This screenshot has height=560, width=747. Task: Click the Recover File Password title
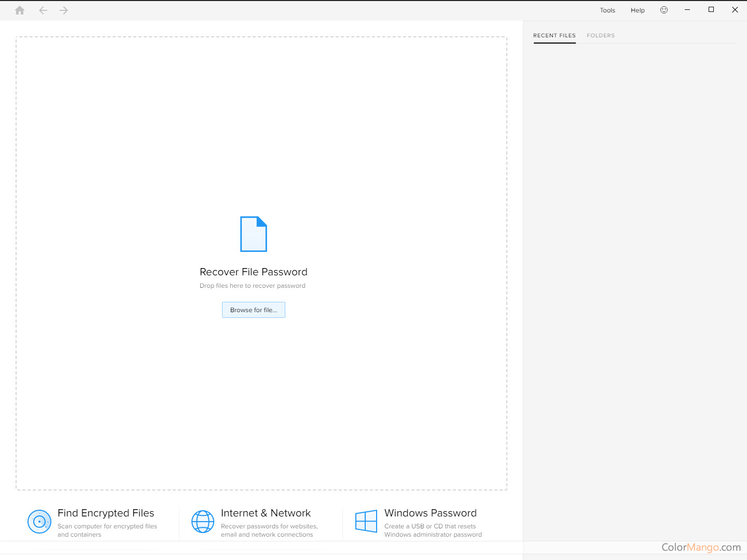(254, 272)
